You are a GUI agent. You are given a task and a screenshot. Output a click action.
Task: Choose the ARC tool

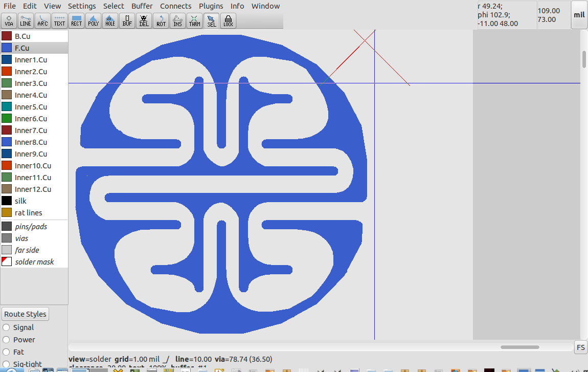coord(42,20)
